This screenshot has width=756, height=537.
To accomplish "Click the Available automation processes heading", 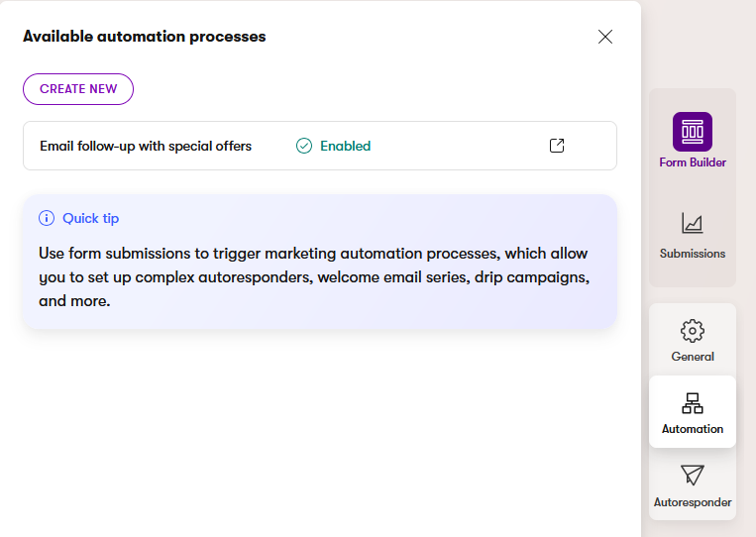I will pyautogui.click(x=145, y=37).
